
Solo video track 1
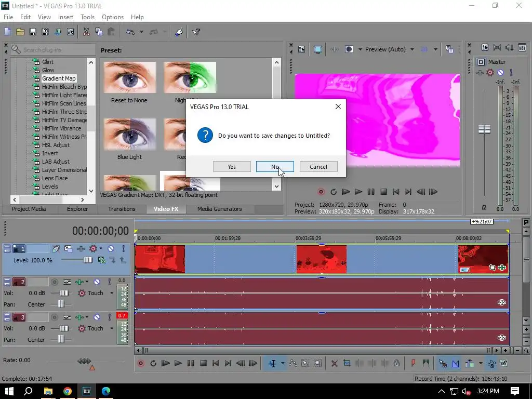pyautogui.click(x=123, y=249)
